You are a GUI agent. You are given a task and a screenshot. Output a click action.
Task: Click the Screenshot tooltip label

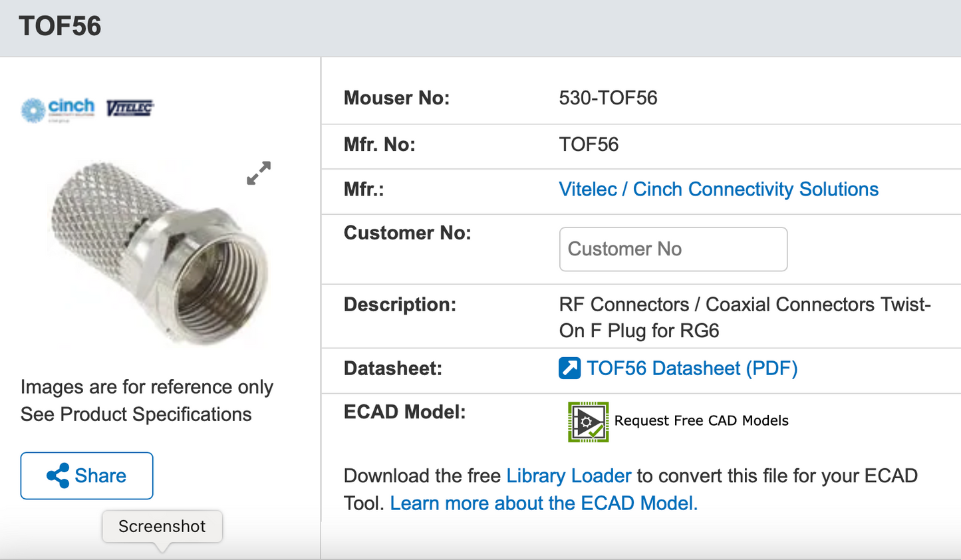pos(162,526)
